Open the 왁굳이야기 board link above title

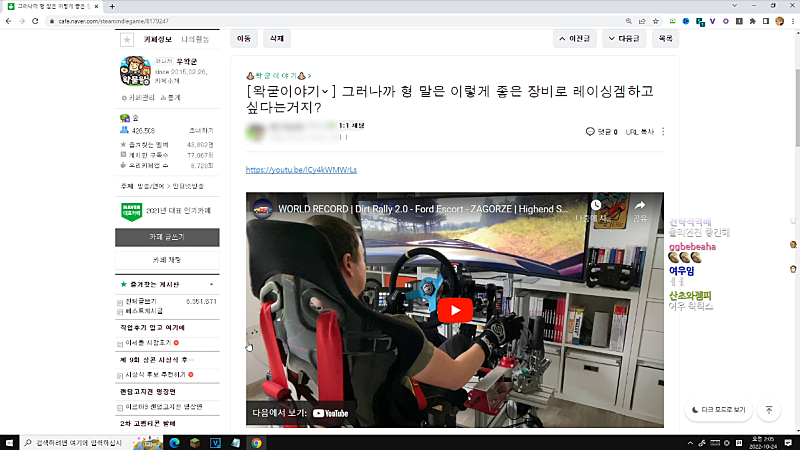[279, 76]
